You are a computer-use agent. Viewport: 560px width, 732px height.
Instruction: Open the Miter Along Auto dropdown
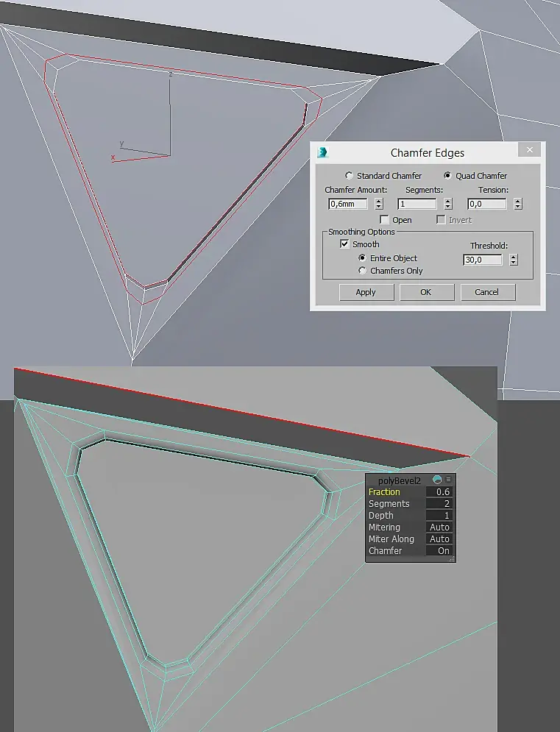click(439, 539)
